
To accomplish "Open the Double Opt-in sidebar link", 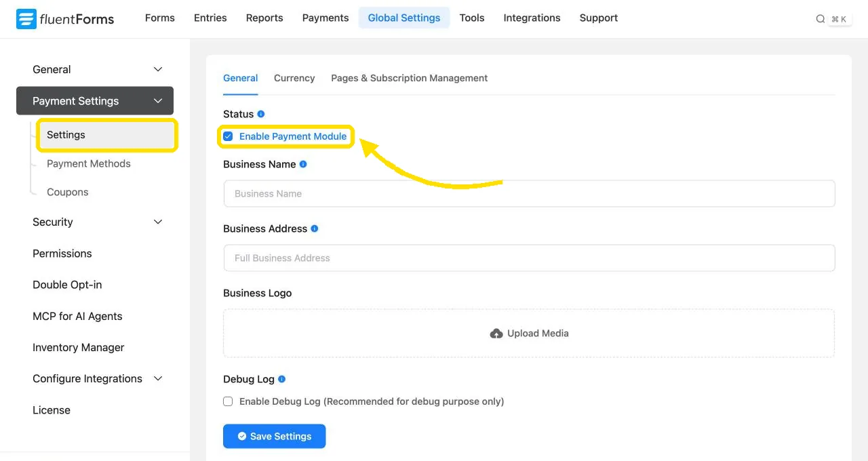I will click(67, 285).
